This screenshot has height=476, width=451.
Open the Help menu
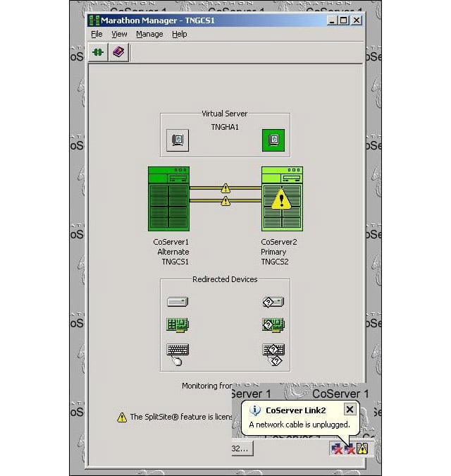pyautogui.click(x=180, y=34)
